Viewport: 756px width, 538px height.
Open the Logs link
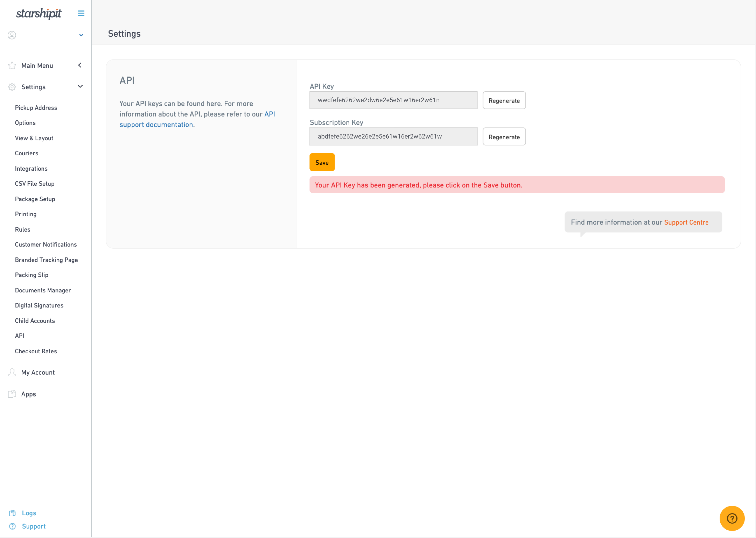[x=29, y=513]
